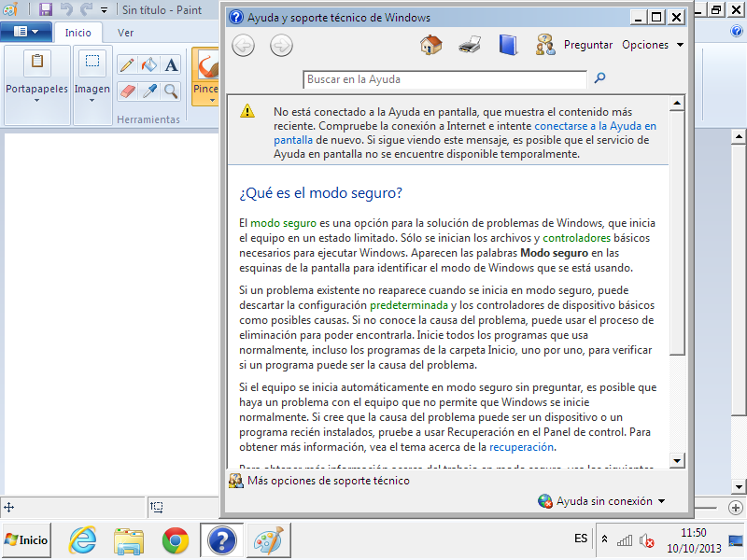Select the Fill with color bucket tool

pos(149,64)
